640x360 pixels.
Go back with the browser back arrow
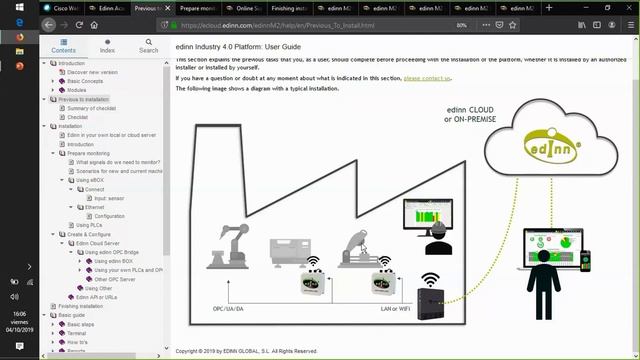(x=49, y=25)
